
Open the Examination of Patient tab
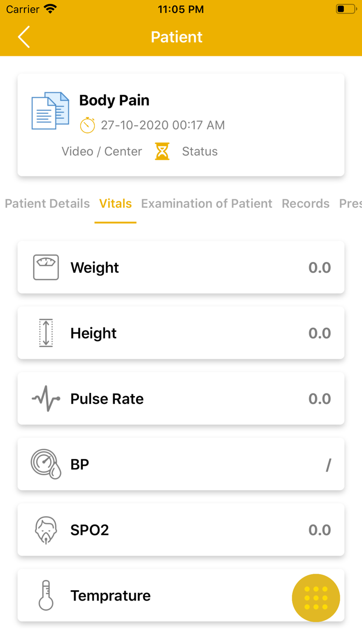point(206,203)
